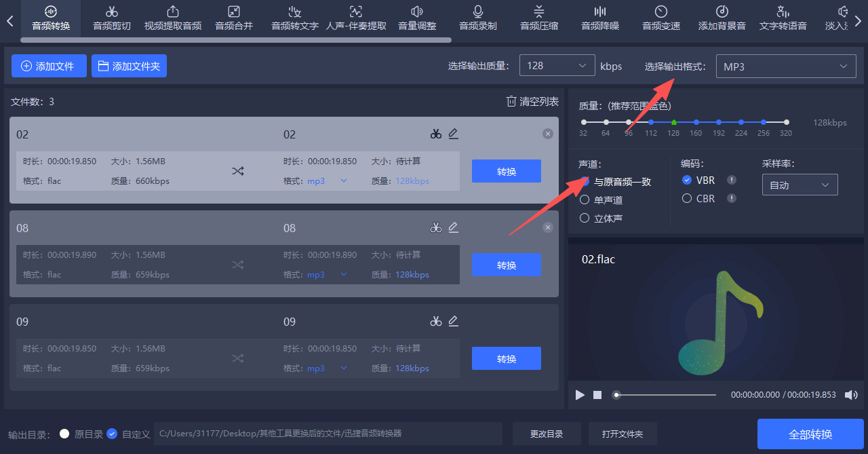Open the mp3 format dropdown for file 02

tap(327, 181)
